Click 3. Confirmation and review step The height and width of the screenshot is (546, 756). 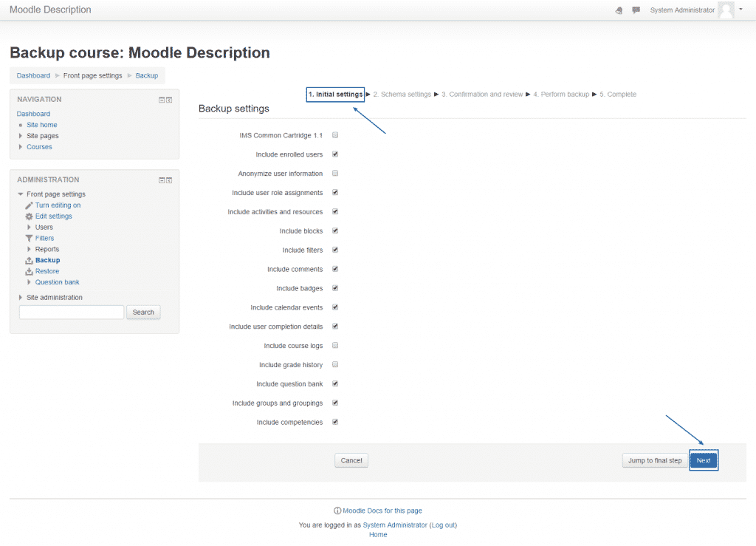point(482,95)
